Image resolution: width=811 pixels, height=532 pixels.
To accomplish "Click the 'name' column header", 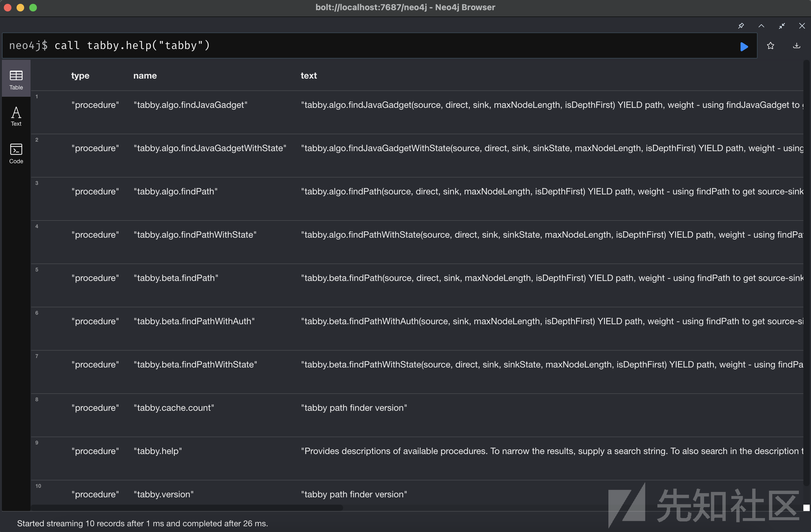I will (x=145, y=76).
